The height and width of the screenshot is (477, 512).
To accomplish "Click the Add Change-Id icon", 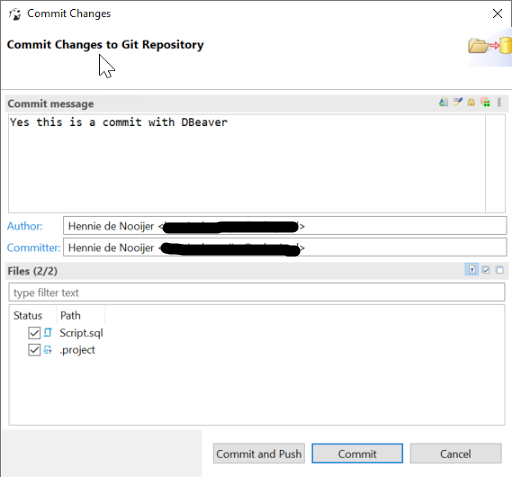I will 485,102.
